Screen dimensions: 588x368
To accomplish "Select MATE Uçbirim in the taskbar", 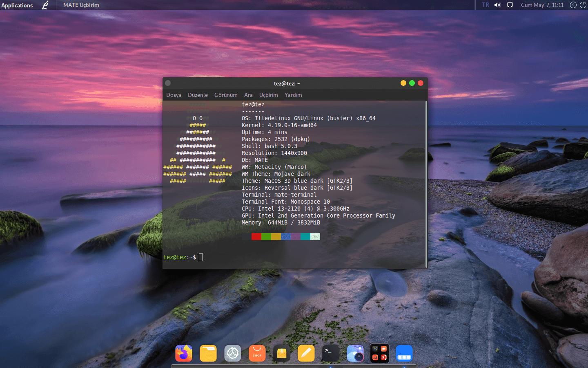I will [81, 5].
